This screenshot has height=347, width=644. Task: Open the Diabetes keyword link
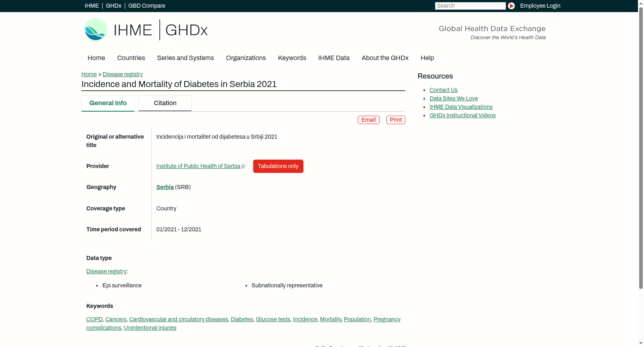242,320
